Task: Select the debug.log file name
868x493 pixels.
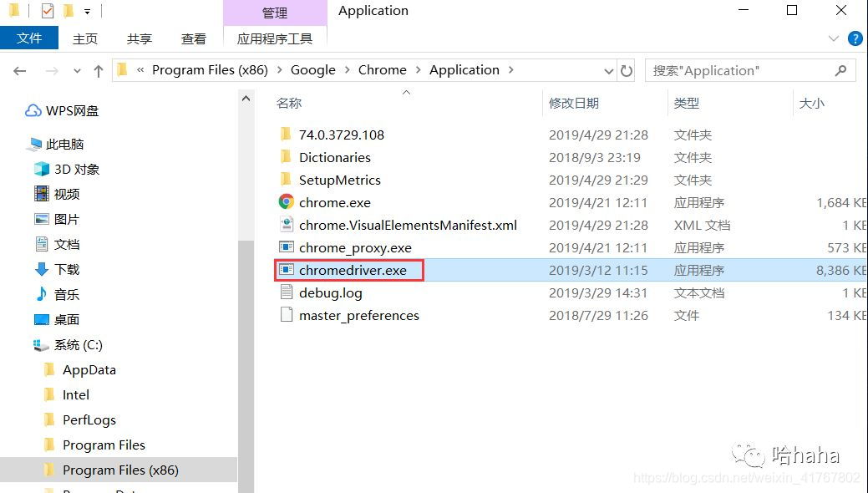Action: tap(331, 292)
